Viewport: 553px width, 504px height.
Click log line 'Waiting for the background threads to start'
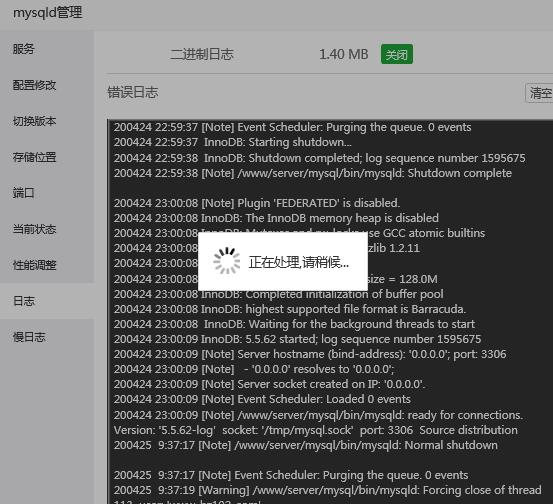point(294,324)
